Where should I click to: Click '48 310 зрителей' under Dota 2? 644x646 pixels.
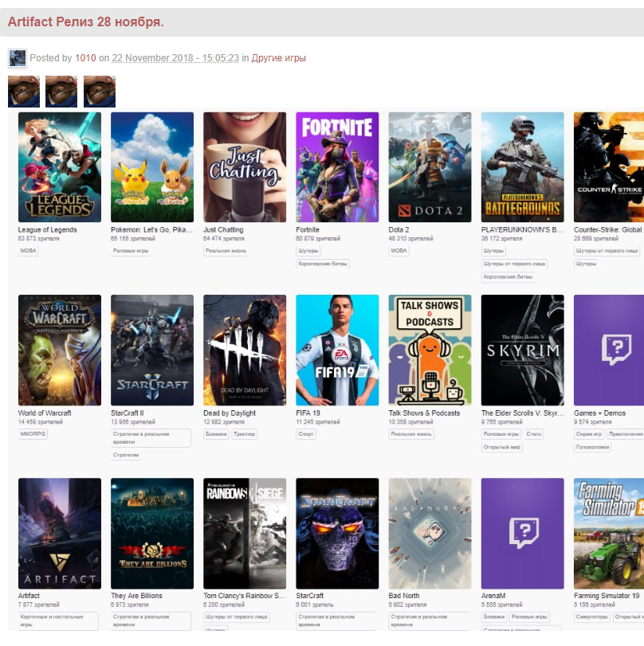tap(410, 238)
